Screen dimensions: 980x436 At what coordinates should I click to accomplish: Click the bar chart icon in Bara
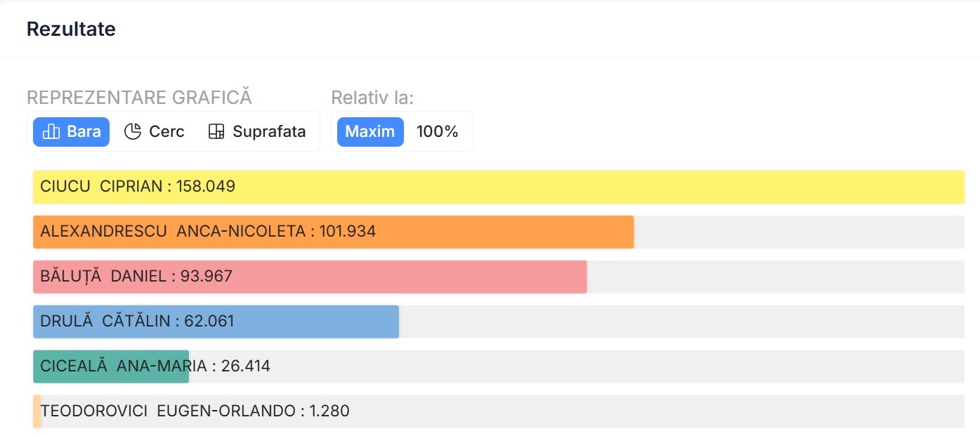pyautogui.click(x=51, y=131)
